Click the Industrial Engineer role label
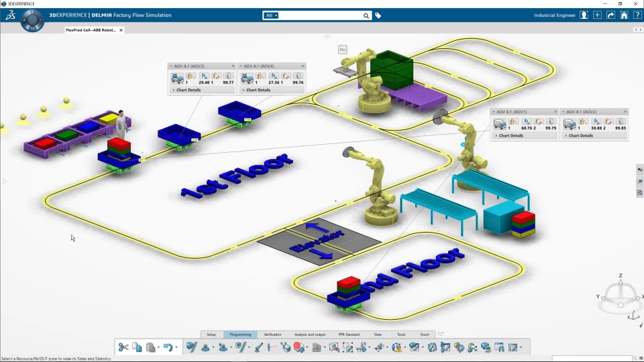 coord(555,15)
